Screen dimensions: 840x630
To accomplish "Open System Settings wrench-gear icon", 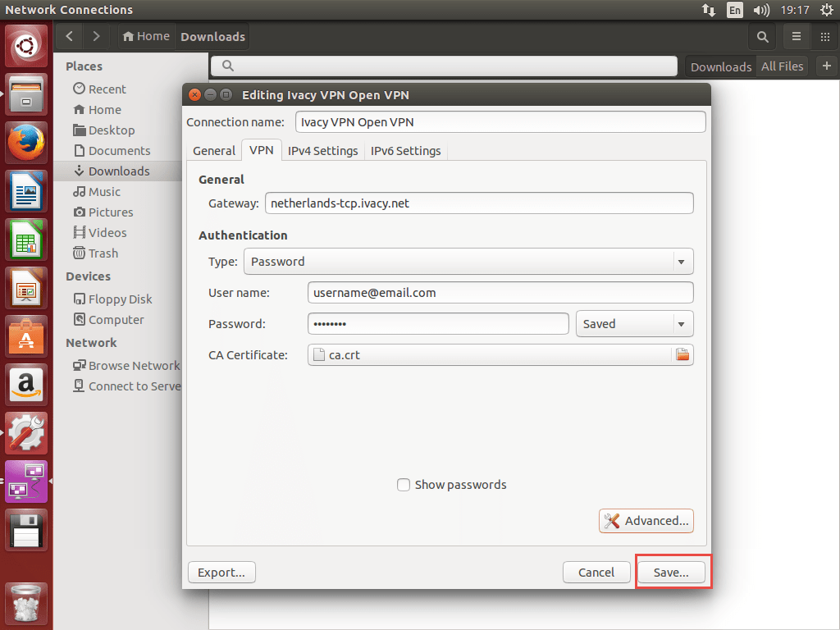I will tap(25, 433).
